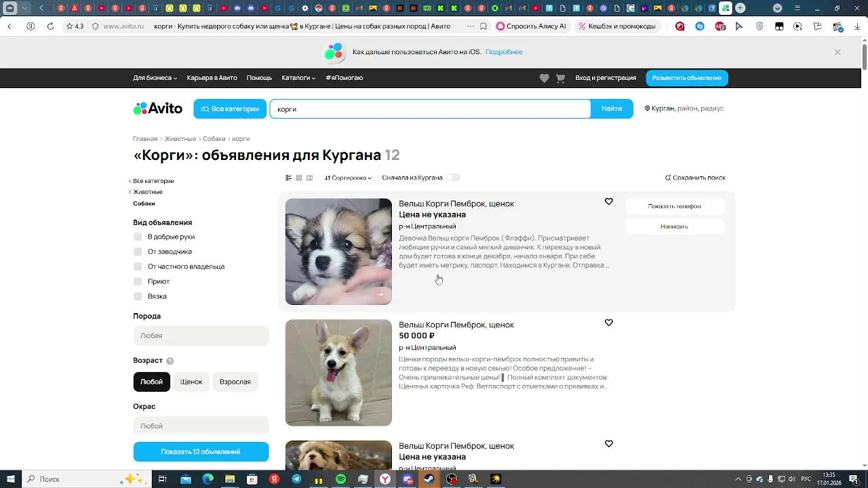Favorite the 50 000 ₽ corgi listing
This screenshot has width=868, height=488.
pos(609,323)
